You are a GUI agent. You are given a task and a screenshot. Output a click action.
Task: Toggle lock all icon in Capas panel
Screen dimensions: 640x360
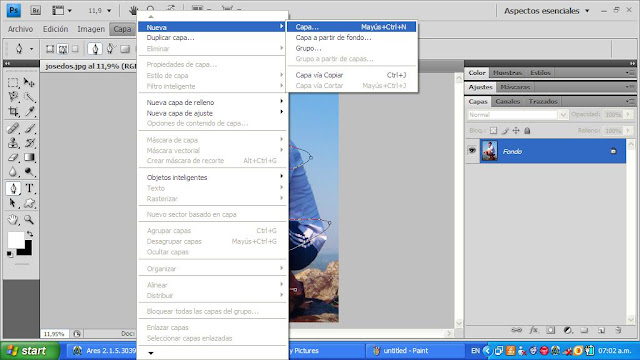tap(527, 131)
